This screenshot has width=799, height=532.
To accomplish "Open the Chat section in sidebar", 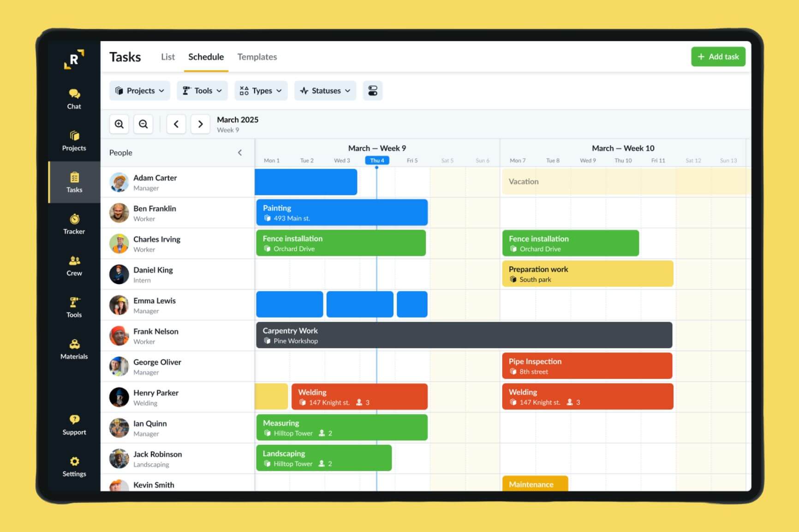I will (74, 99).
